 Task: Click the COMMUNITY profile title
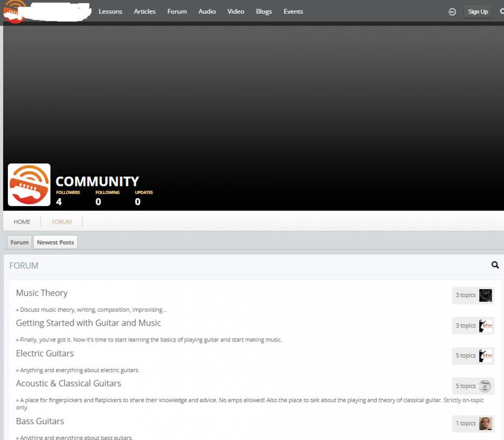pyautogui.click(x=97, y=181)
